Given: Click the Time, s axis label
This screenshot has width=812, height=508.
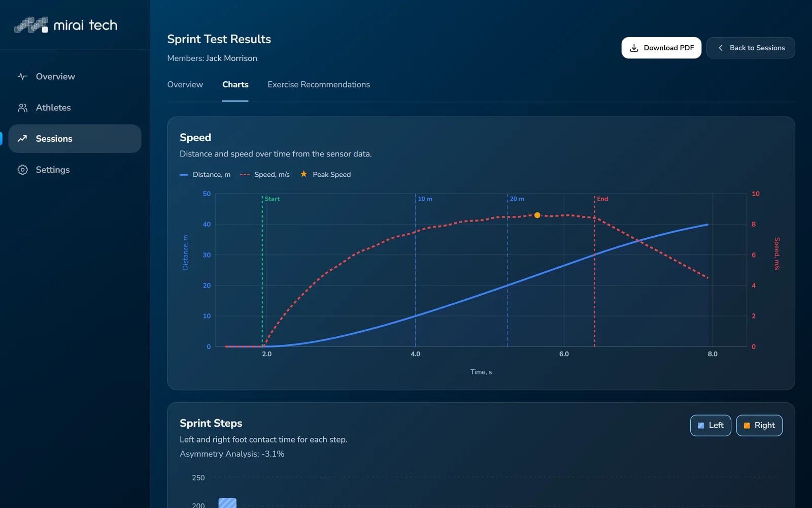Looking at the screenshot, I should 481,372.
